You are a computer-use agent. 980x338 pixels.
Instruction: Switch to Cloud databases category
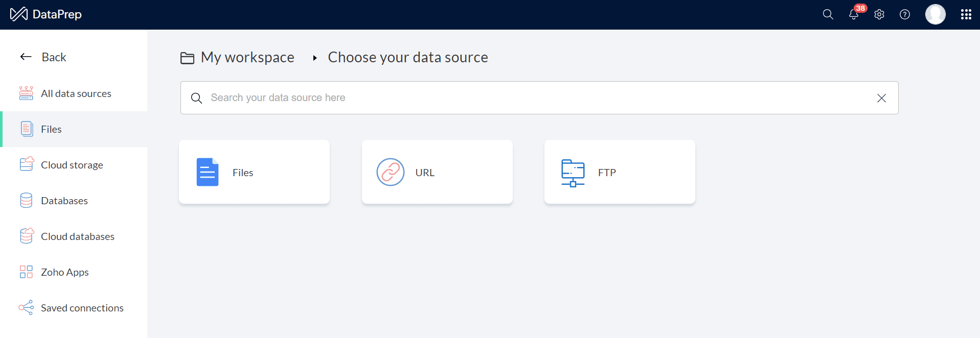pyautogui.click(x=77, y=236)
